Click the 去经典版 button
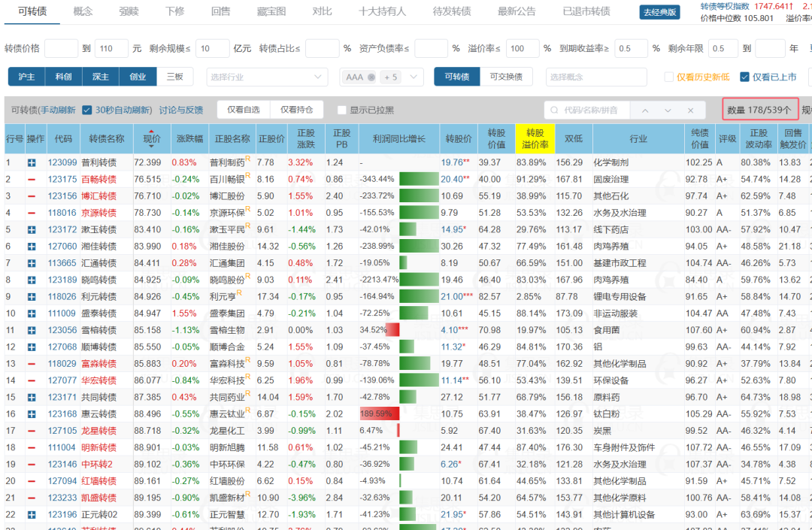Screen dimensions: 812x530 (x=660, y=12)
